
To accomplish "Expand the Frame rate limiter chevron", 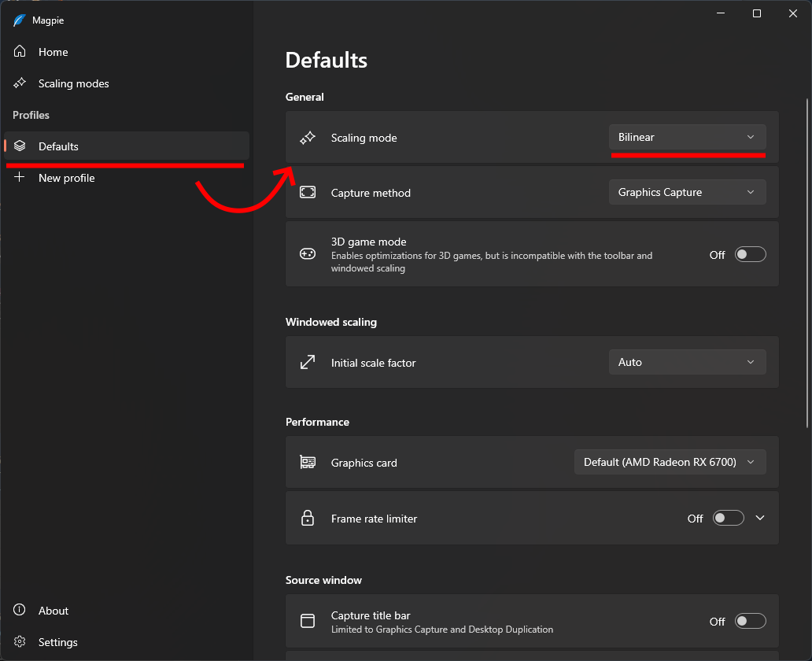I will (760, 518).
